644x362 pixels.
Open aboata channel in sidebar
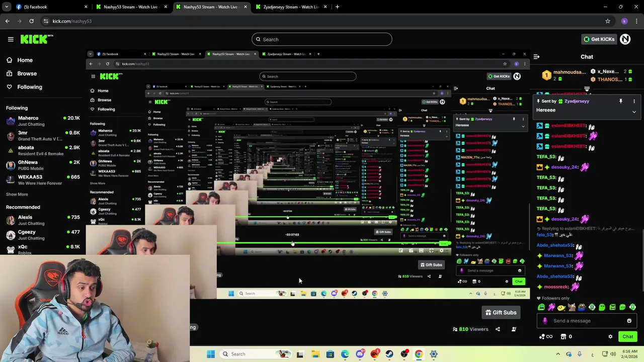pyautogui.click(x=43, y=150)
